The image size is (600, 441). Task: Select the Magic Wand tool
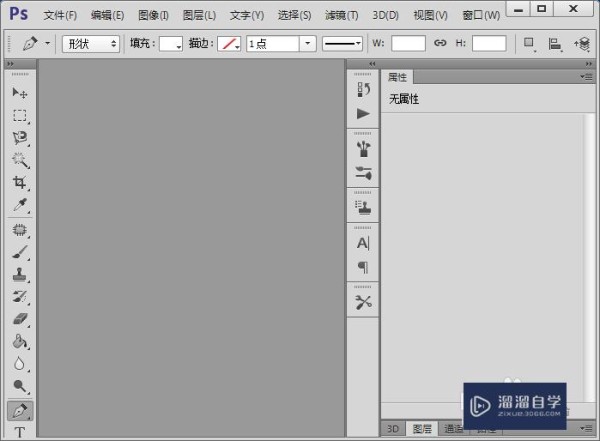point(20,160)
